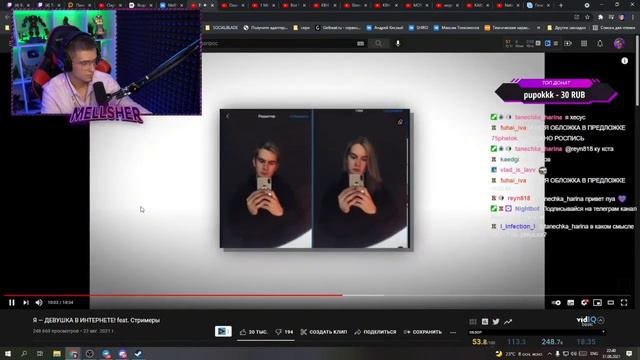This screenshot has width=640, height=360.
Task: Open browser extensions puzzle icon
Action: [x=600, y=17]
